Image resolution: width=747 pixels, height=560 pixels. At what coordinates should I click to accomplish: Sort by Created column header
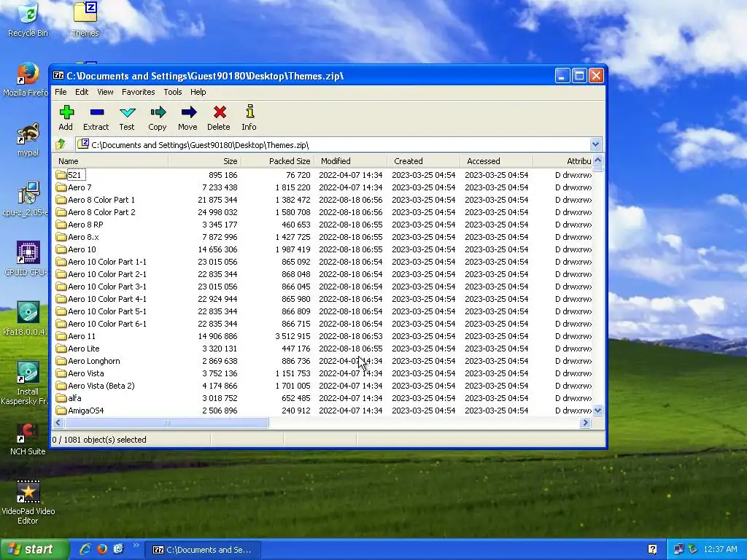tap(424, 161)
